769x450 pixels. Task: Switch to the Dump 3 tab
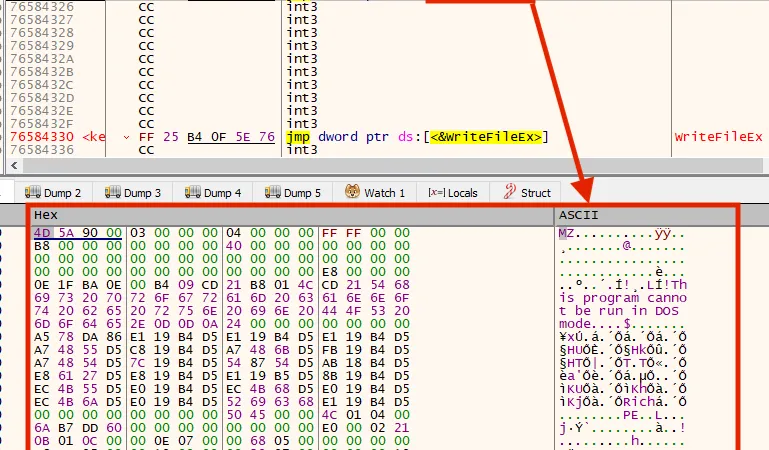(x=133, y=193)
